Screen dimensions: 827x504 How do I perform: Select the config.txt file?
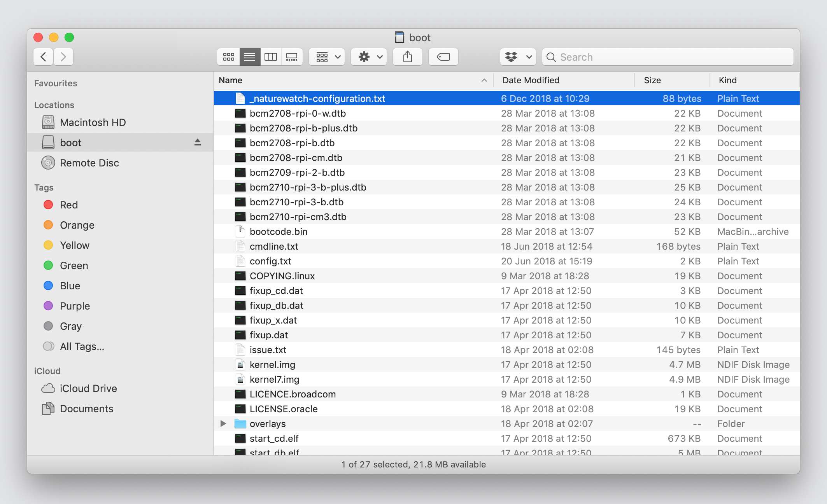pyautogui.click(x=506, y=261)
